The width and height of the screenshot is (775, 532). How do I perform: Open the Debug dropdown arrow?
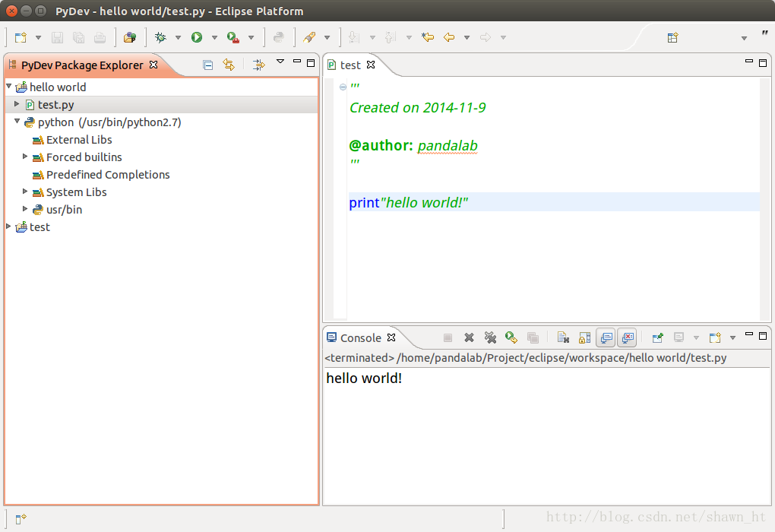point(178,37)
